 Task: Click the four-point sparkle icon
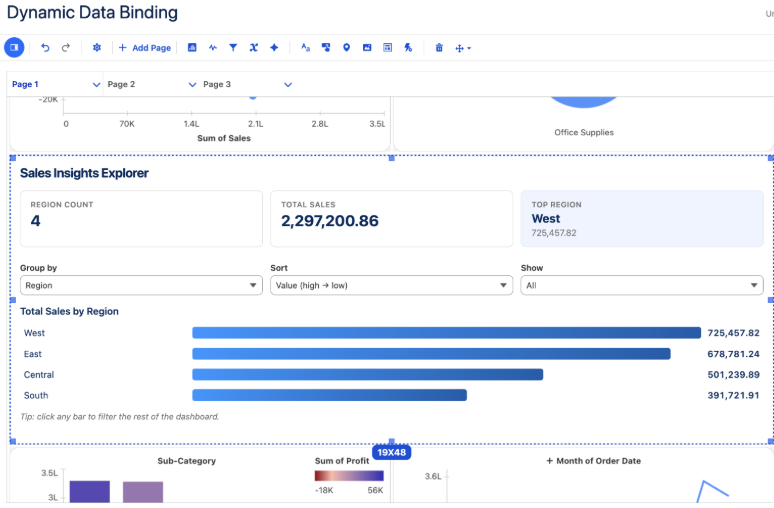[x=274, y=47]
